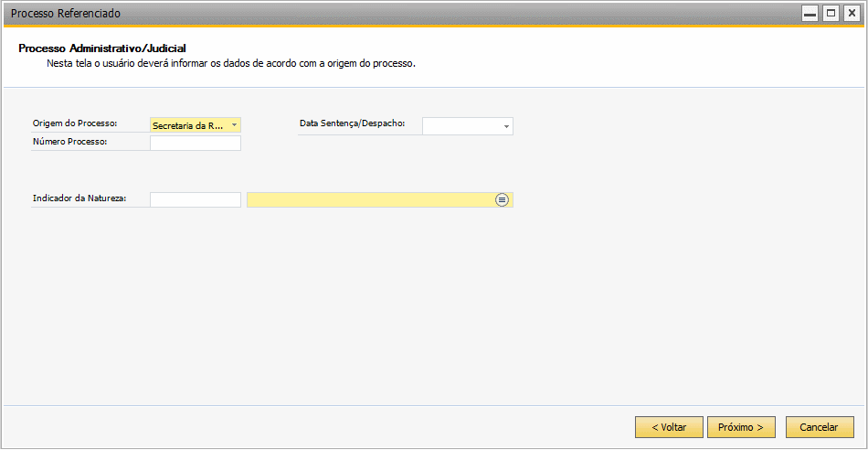
Task: Select the Indicador da Natureza label
Action: tap(79, 198)
